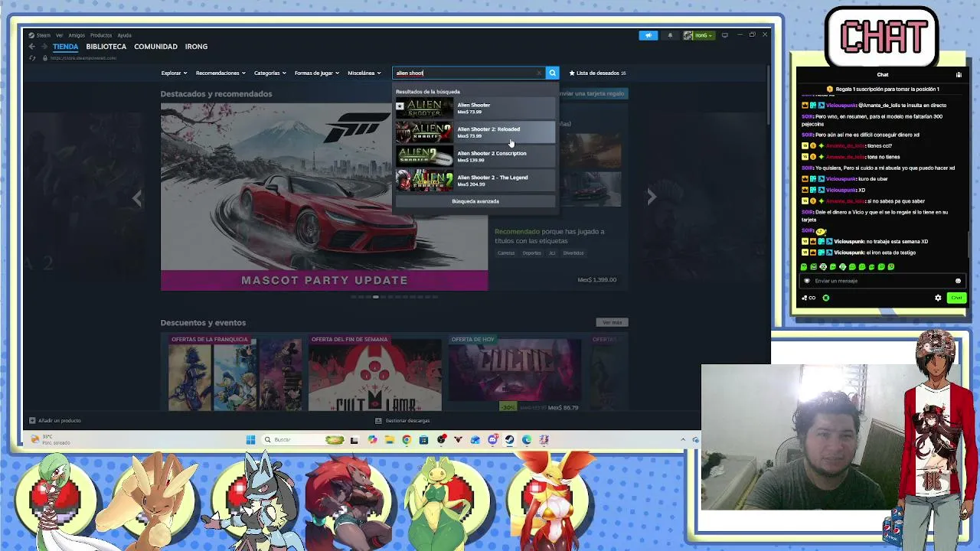Open the Oferta de hoy Cultic card

[x=514, y=373]
